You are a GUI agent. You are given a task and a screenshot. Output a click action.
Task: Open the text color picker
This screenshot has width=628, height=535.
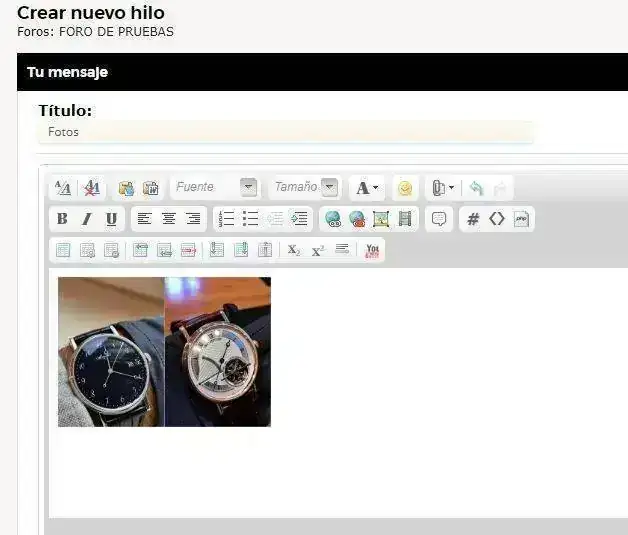pos(367,187)
